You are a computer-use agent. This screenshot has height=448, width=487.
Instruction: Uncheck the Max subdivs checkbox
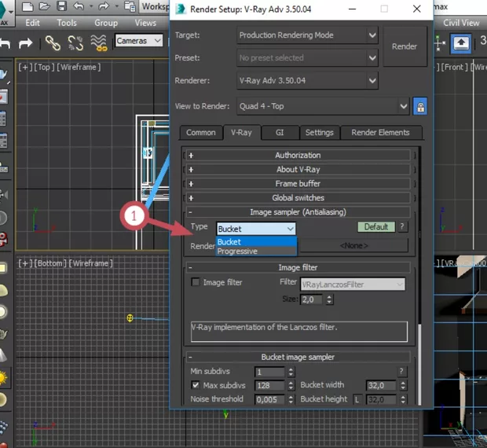[x=196, y=385]
